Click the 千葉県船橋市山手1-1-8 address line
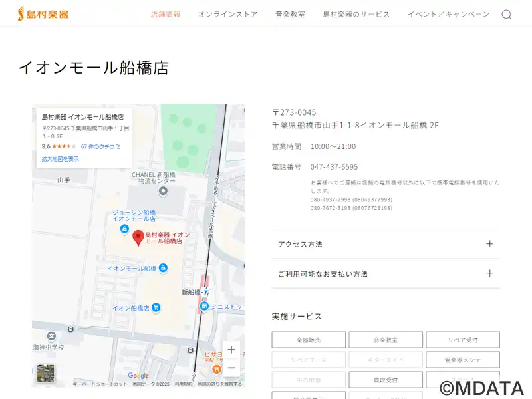The width and height of the screenshot is (532, 399). pos(355,125)
